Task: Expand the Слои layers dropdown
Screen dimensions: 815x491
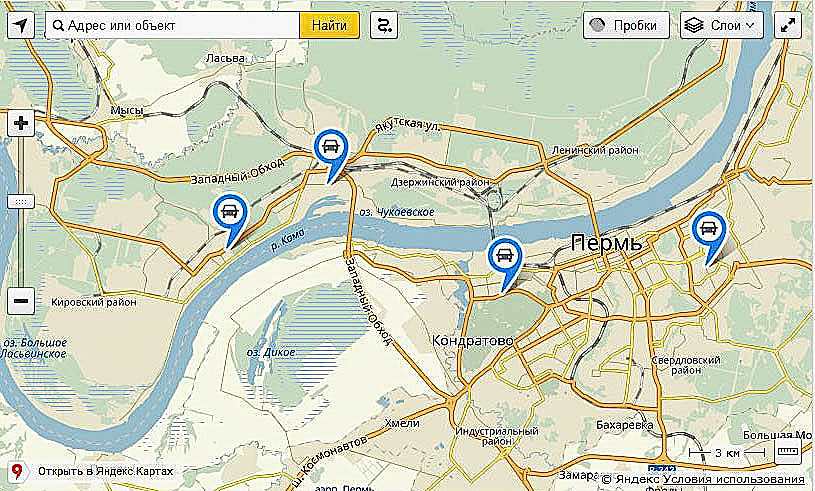Action: tap(722, 25)
